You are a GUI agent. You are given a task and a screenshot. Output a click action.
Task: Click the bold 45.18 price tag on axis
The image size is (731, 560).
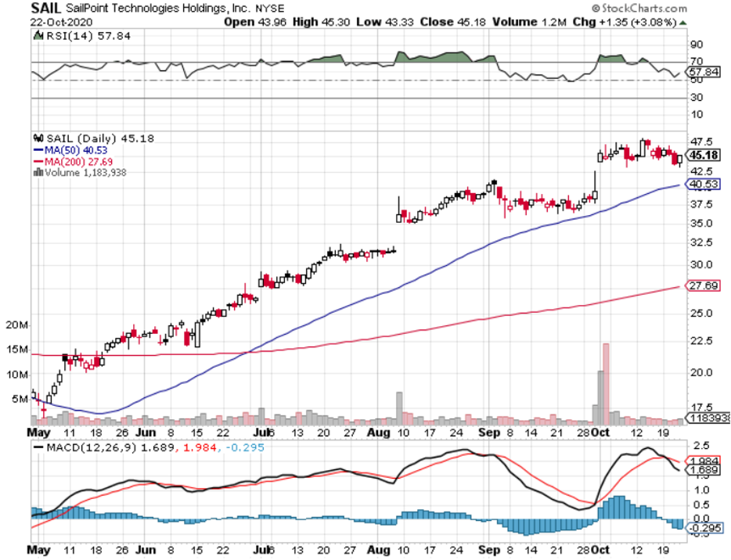point(704,155)
